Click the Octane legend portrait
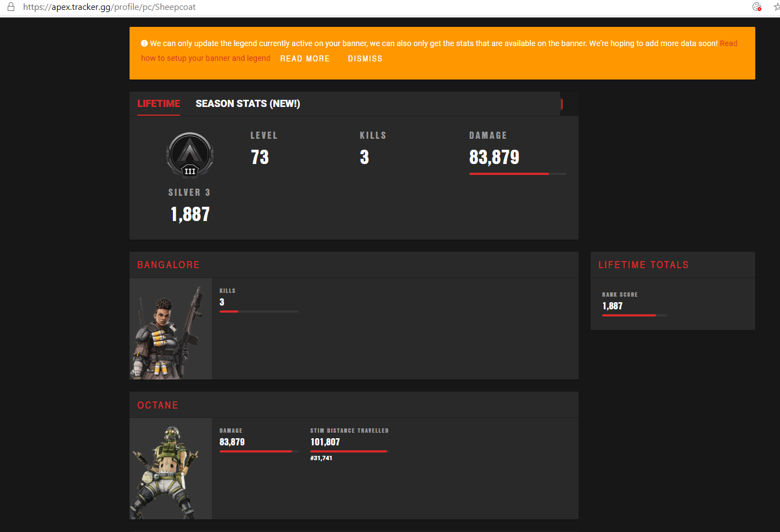 click(x=171, y=469)
